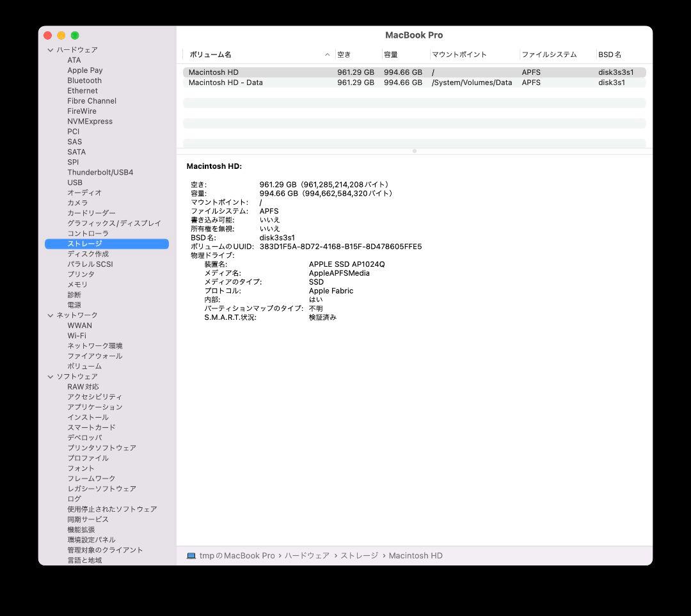
Task: Collapse the ソフトウェア sidebar section
Action: pos(50,376)
